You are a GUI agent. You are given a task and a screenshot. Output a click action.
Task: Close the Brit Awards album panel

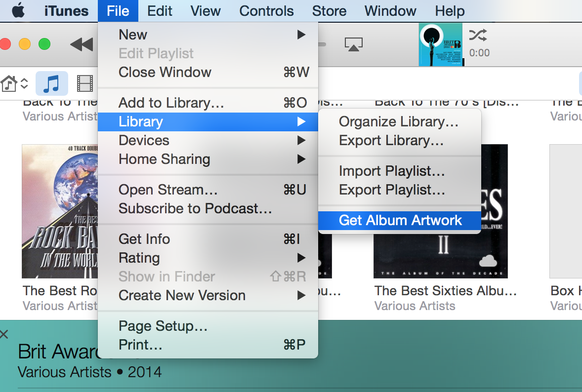4,335
